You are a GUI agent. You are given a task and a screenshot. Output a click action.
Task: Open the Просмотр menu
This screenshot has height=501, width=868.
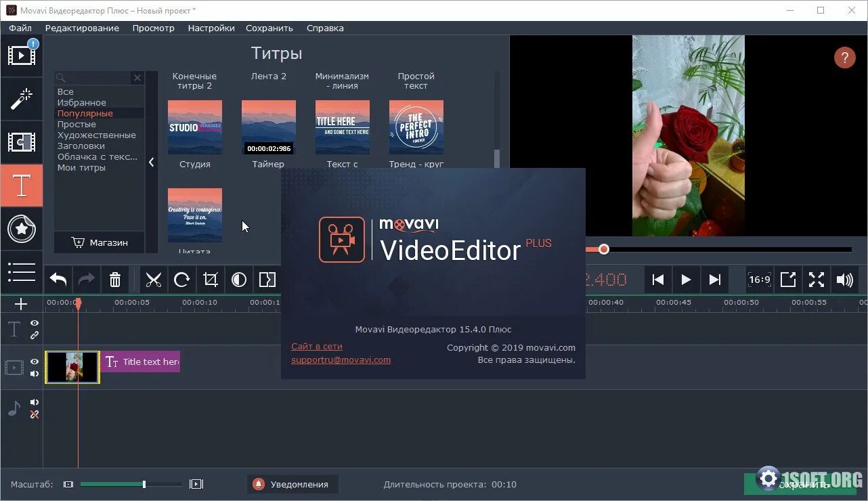[154, 28]
